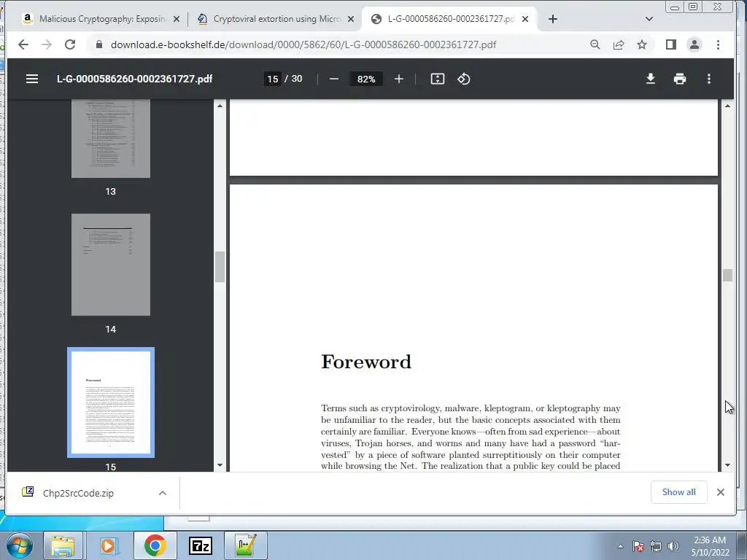Click the zoom percentage field 82%
The height and width of the screenshot is (560, 747).
click(x=366, y=79)
